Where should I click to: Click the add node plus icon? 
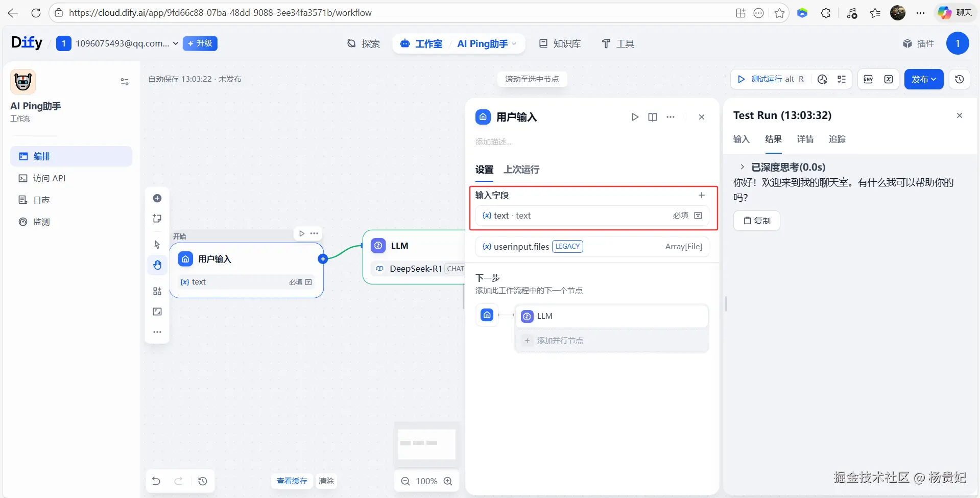(157, 198)
